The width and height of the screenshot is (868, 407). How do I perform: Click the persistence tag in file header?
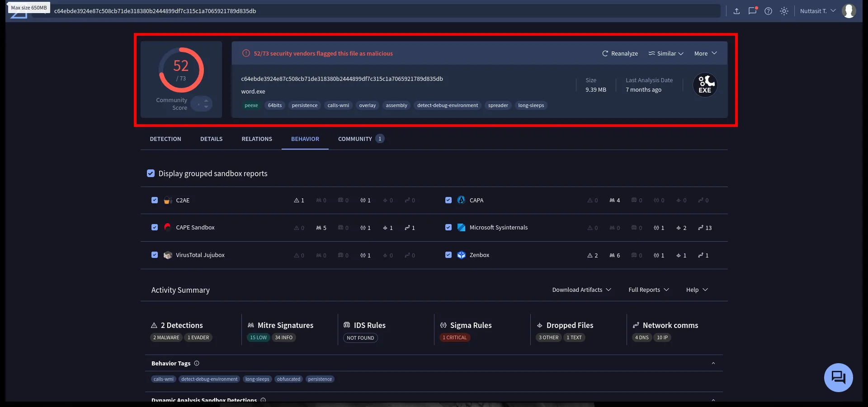(x=304, y=105)
